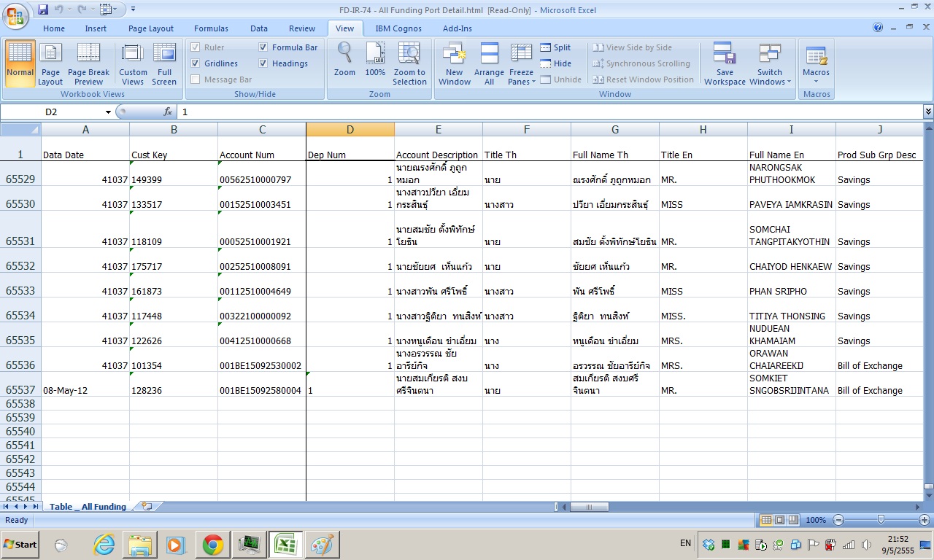
Task: Select Table _ All Funding sheet tab
Action: pyautogui.click(x=88, y=506)
